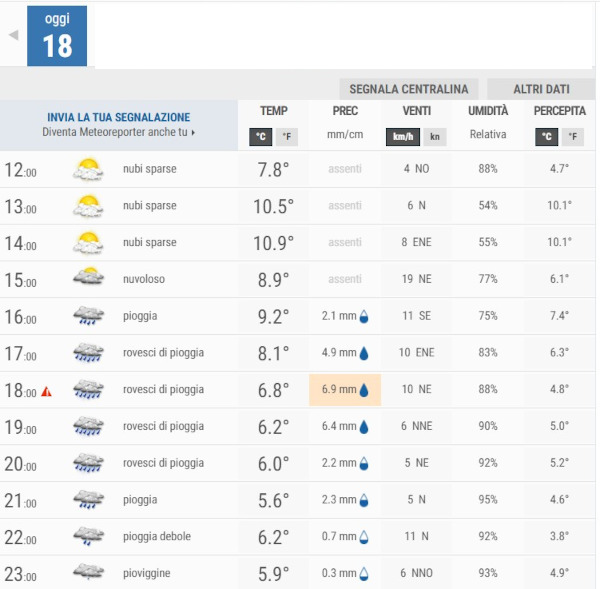Screen dimensions: 600x589
Task: Switch wind units to kn
Action: [x=434, y=137]
